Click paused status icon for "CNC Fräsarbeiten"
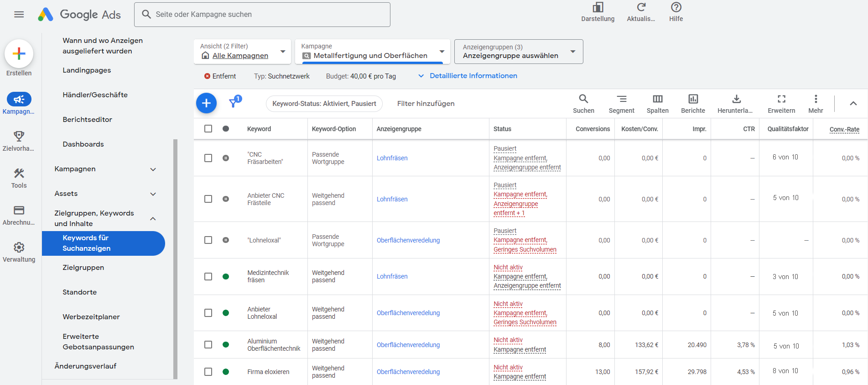The height and width of the screenshot is (385, 868). pyautogui.click(x=226, y=158)
